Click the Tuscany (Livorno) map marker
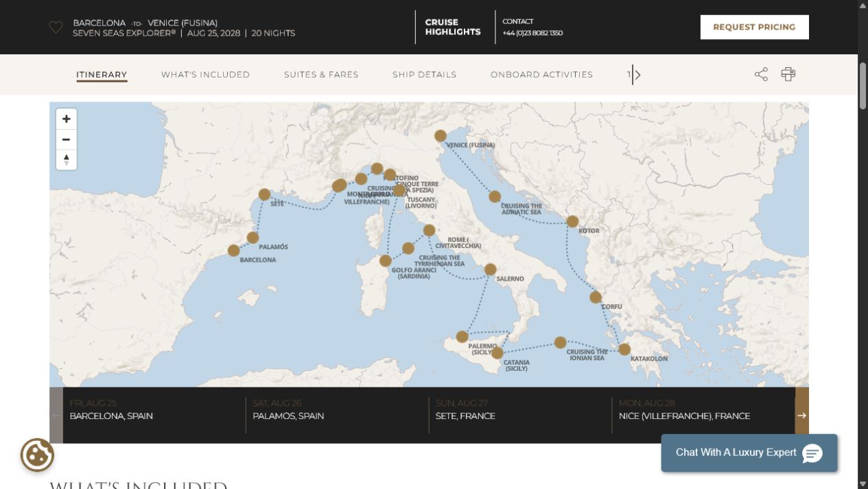868x489 pixels. click(x=399, y=190)
